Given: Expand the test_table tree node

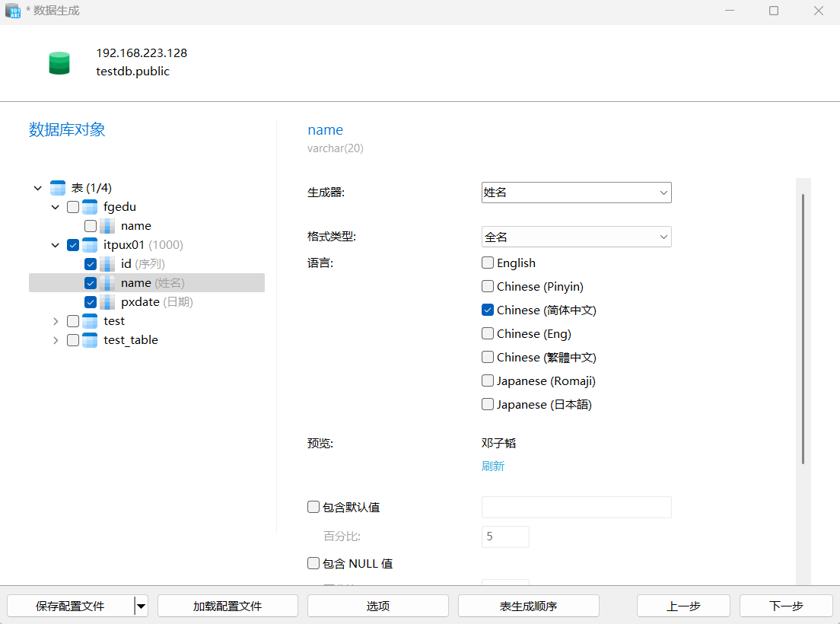Looking at the screenshot, I should [x=56, y=340].
